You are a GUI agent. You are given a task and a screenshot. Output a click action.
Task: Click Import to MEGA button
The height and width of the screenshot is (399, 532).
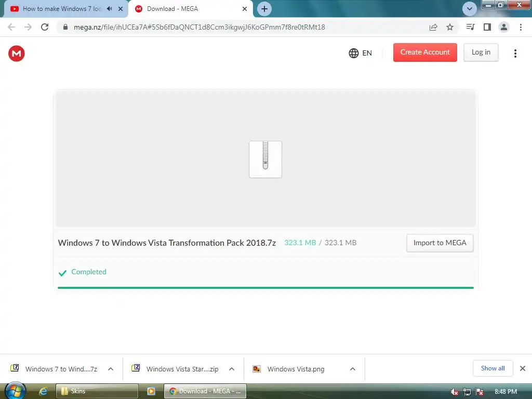pyautogui.click(x=440, y=243)
